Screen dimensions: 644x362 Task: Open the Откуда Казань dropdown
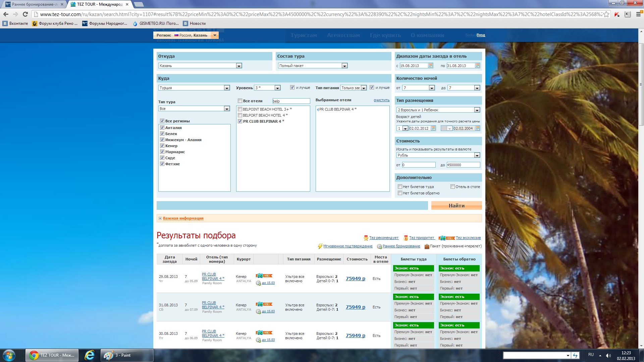click(200, 66)
